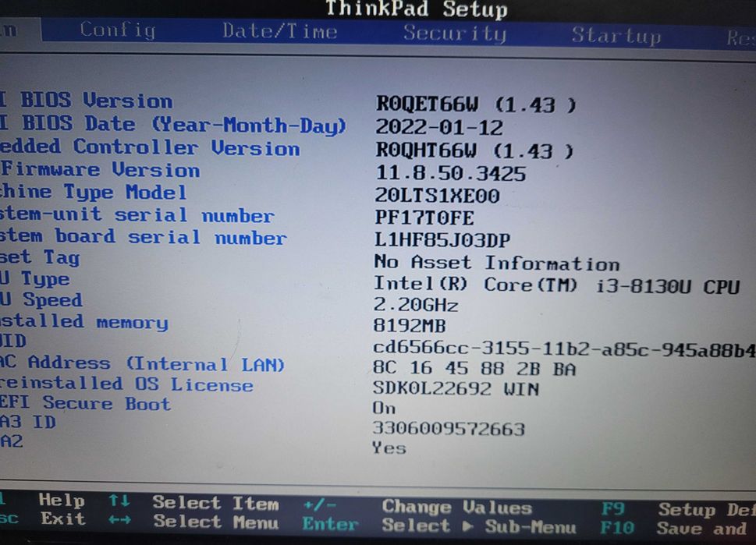Click BIOS Date (Year-Month-Day) label
The image size is (756, 545).
(x=173, y=124)
